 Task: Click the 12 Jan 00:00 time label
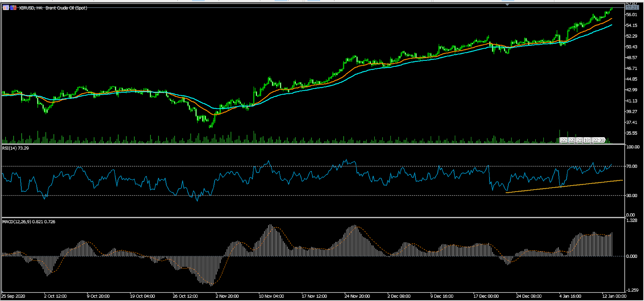(615, 297)
